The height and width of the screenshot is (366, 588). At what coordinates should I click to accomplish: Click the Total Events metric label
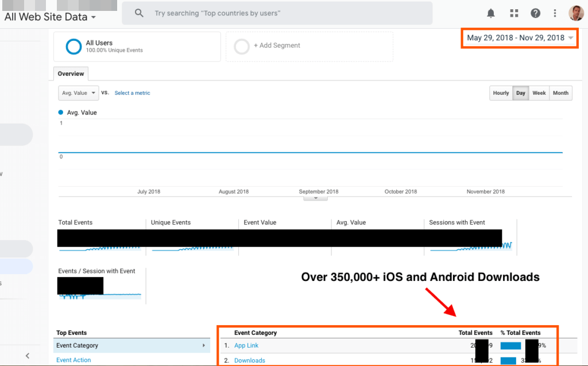coord(75,222)
